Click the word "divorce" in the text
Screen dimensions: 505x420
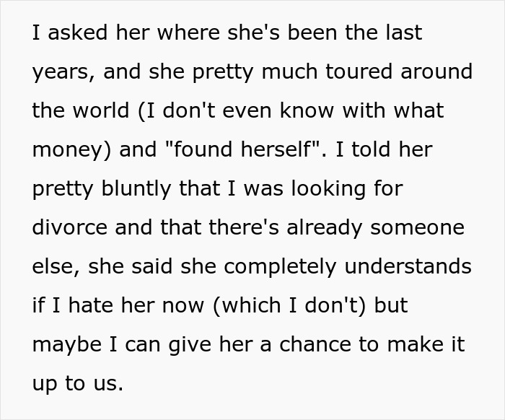pyautogui.click(x=61, y=227)
